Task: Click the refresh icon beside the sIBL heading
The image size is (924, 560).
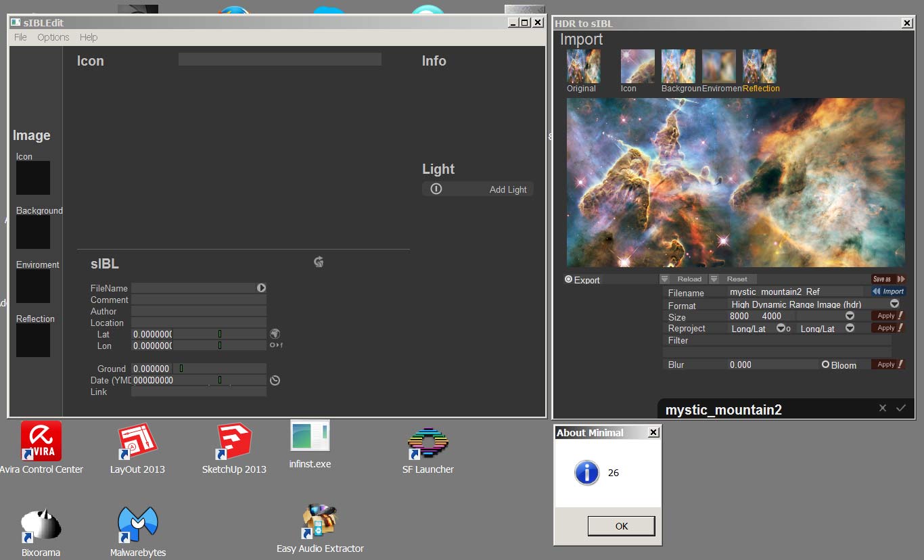Action: click(x=319, y=262)
